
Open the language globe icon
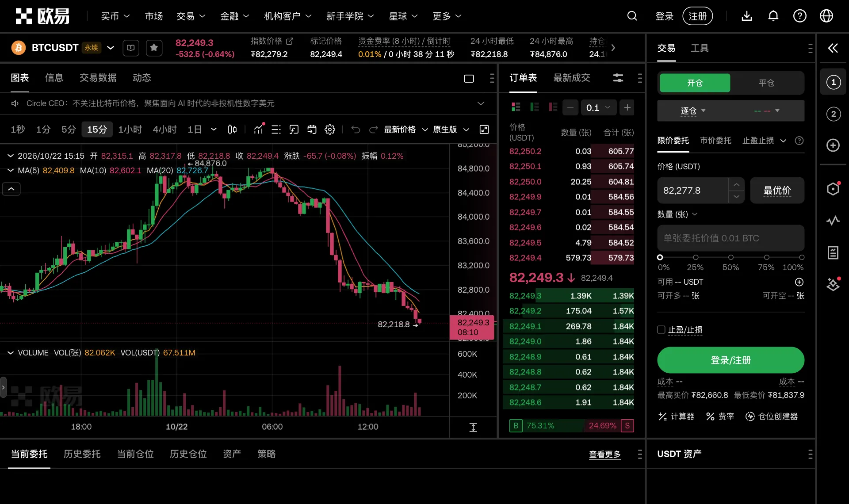(x=826, y=16)
